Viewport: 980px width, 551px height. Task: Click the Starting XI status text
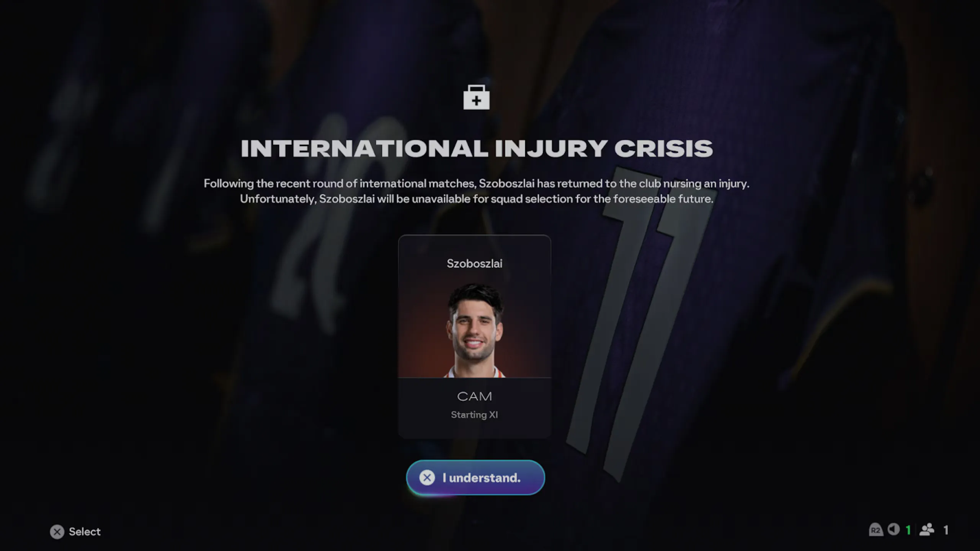click(475, 415)
